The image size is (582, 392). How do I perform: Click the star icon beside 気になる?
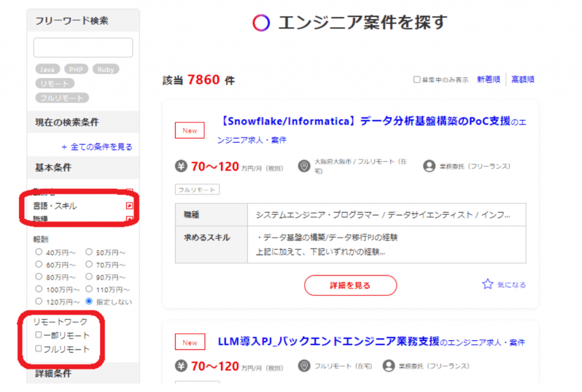tap(487, 285)
